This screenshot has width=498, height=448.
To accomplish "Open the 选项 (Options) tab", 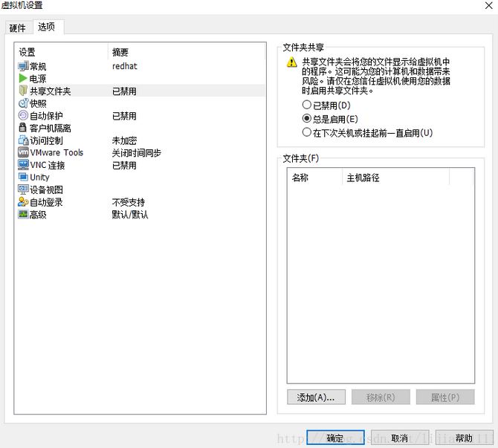I will (x=46, y=27).
